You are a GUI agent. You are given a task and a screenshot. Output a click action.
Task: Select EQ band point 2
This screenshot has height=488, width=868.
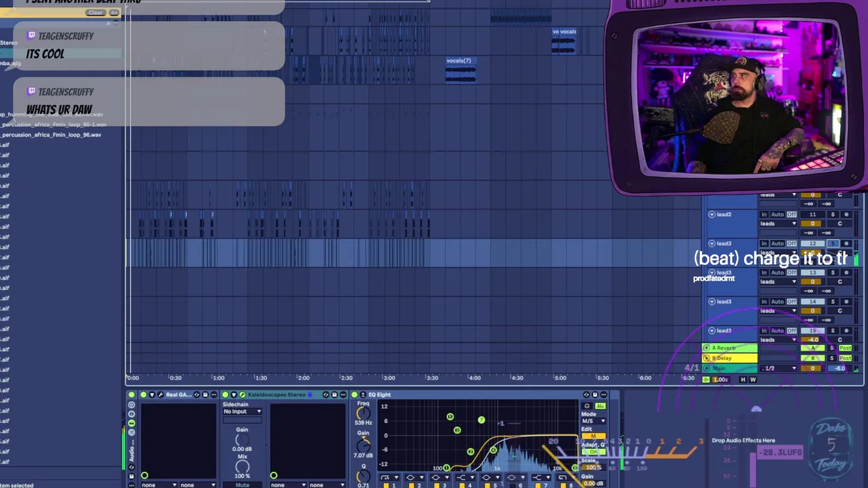click(471, 452)
